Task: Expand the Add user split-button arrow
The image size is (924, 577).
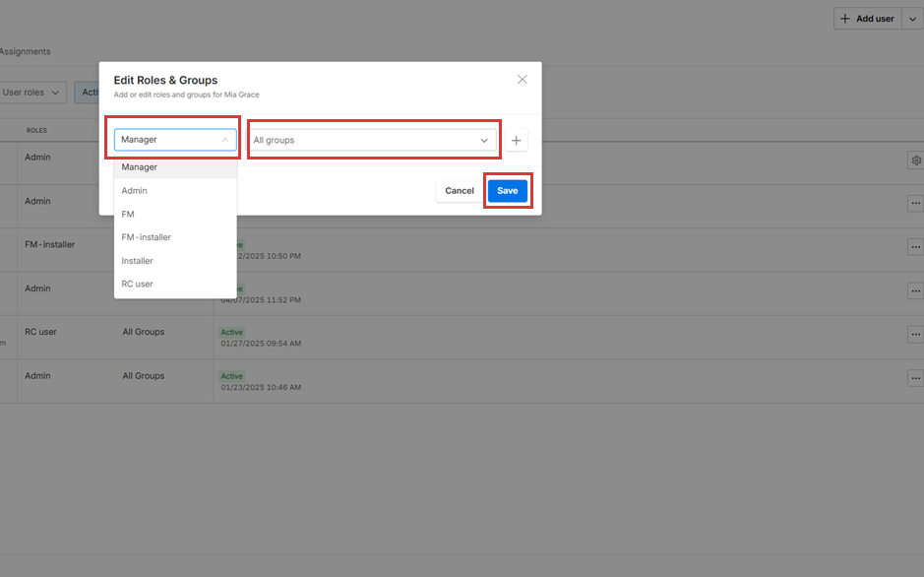Action: [912, 19]
